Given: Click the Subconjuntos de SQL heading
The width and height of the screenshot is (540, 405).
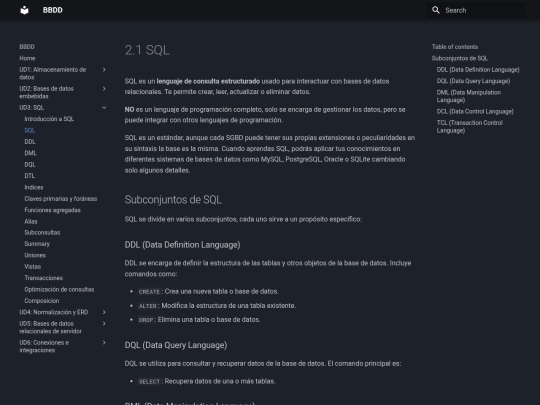Looking at the screenshot, I should (x=173, y=200).
